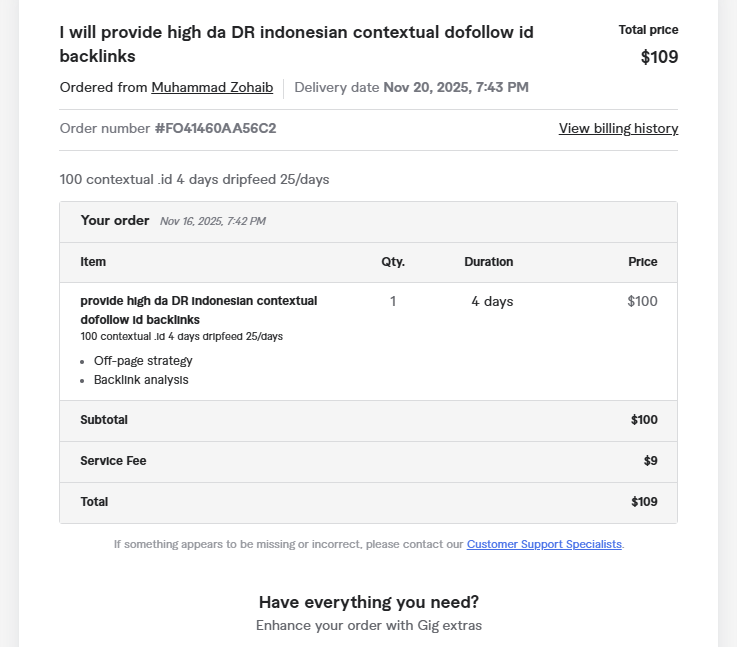The image size is (737, 647).
Task: Click the Total row $109 amount
Action: (x=644, y=502)
